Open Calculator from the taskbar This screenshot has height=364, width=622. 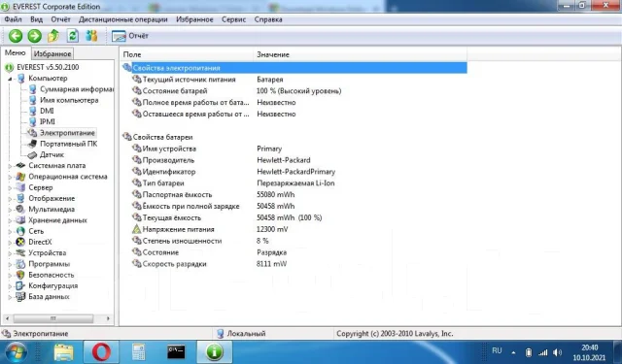tap(138, 352)
